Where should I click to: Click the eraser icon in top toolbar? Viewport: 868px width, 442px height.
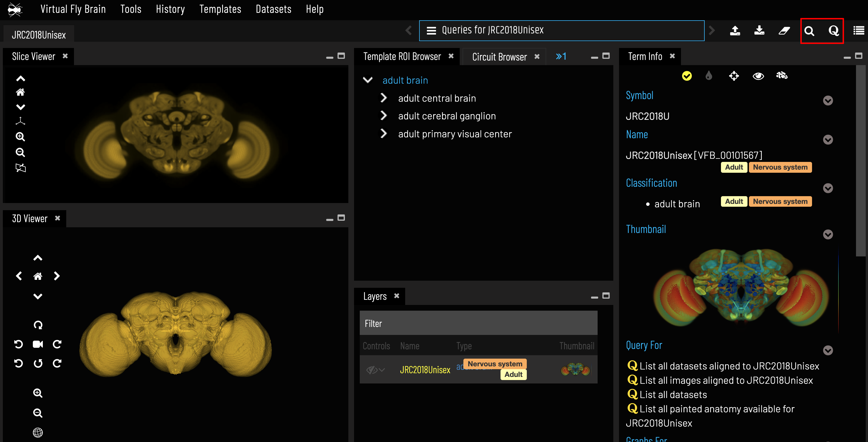784,31
